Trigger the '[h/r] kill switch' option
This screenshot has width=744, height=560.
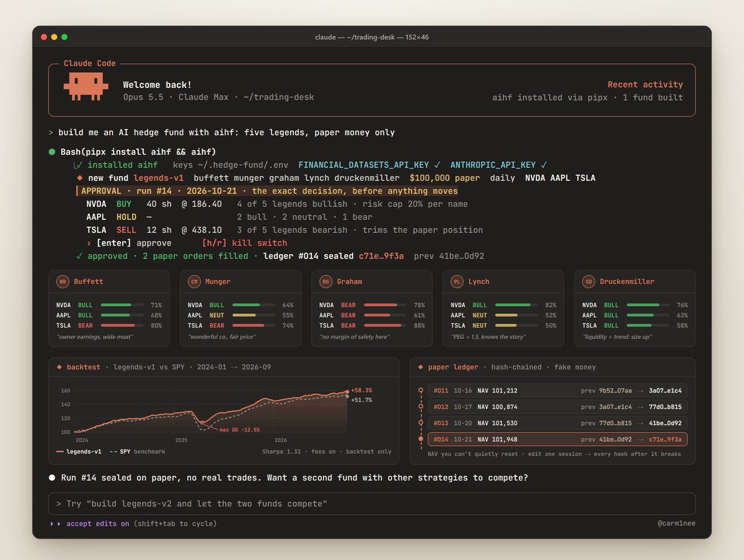pos(244,243)
